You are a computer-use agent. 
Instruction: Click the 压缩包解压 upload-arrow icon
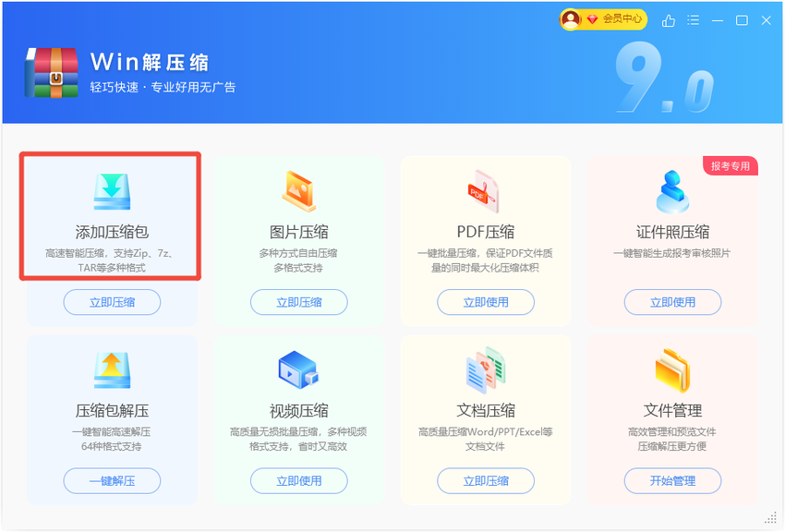coord(112,370)
